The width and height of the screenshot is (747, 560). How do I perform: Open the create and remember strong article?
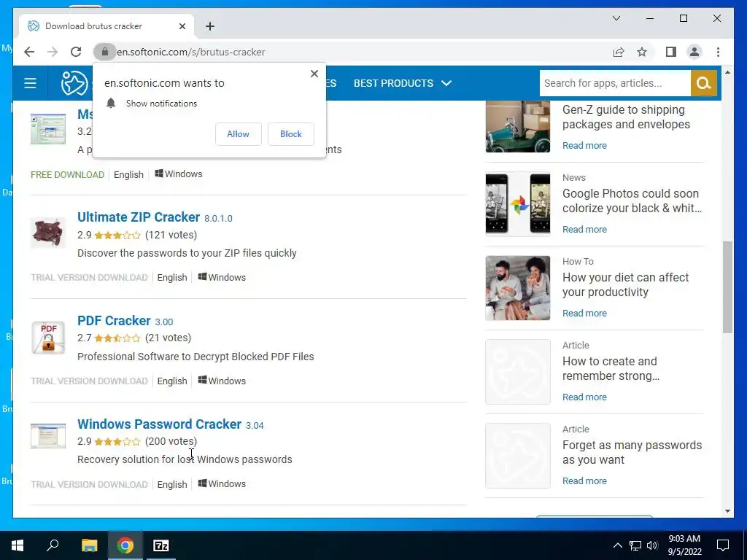coord(611,368)
